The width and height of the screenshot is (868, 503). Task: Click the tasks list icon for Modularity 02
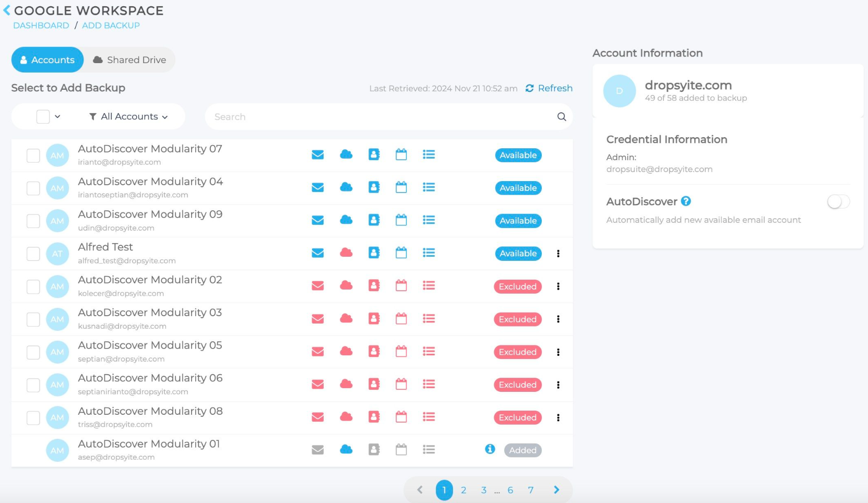(x=429, y=286)
